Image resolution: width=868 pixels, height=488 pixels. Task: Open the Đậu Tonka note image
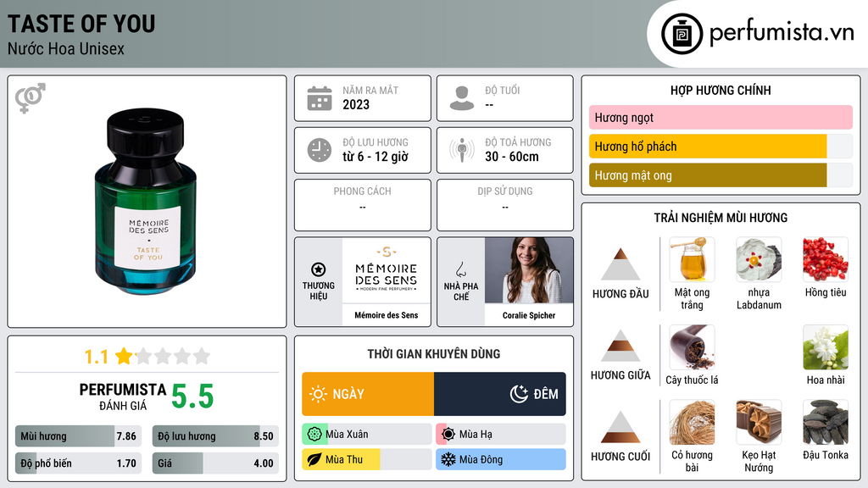tap(826, 422)
